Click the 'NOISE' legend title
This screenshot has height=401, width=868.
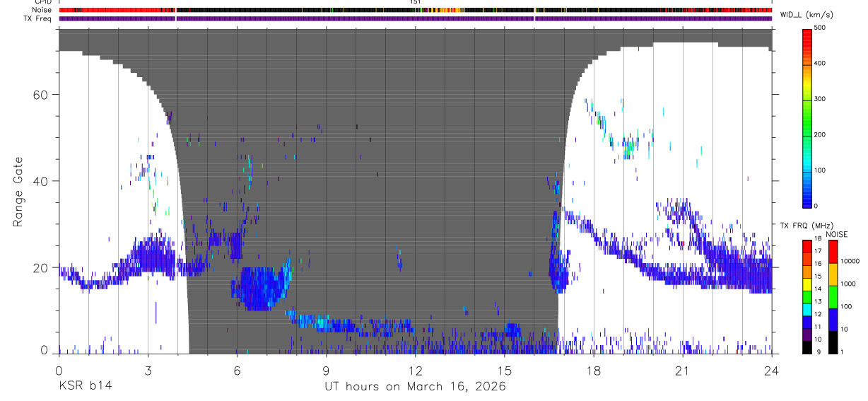coord(836,234)
